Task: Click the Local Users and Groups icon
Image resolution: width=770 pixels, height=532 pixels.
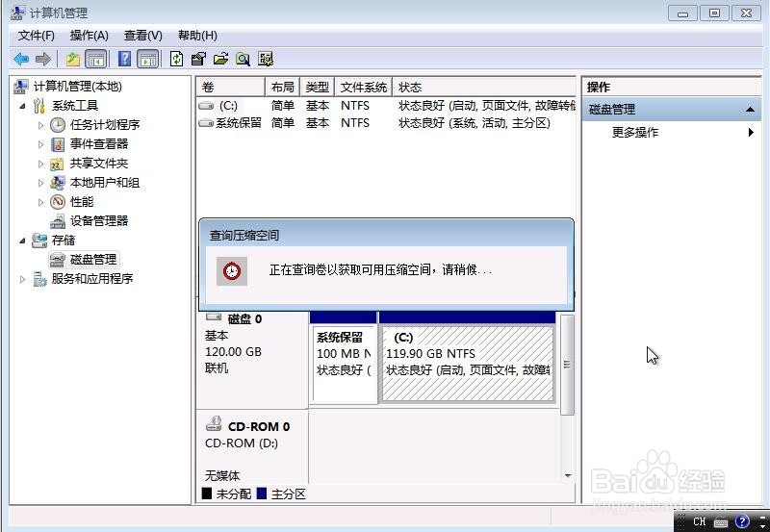Action: coord(57,183)
